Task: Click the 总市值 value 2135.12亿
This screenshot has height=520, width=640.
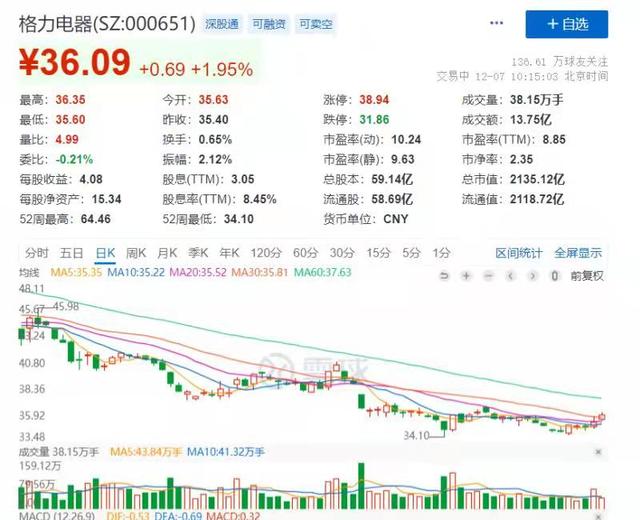Action: [x=537, y=179]
